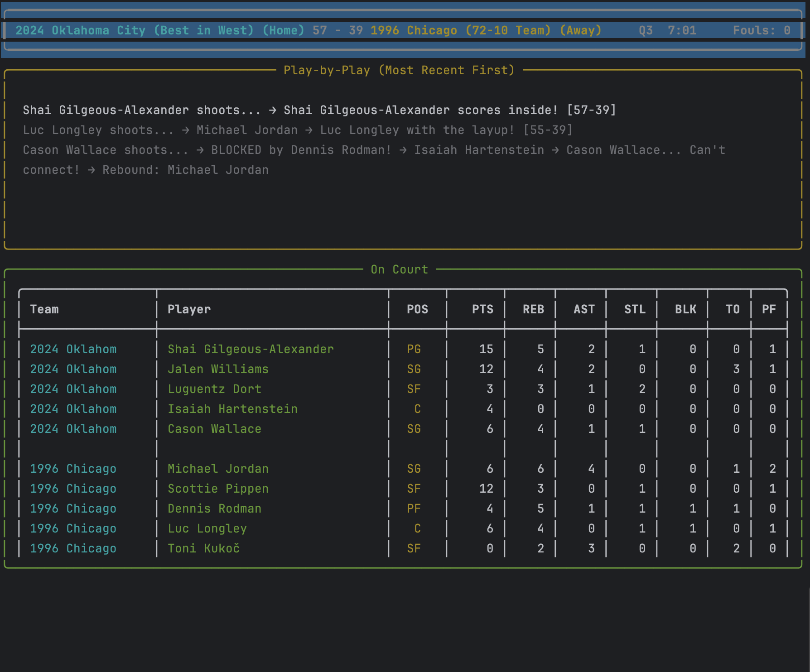Image resolution: width=810 pixels, height=672 pixels.
Task: Click Michael Jordan's rebounds value "6"
Action: (x=540, y=469)
